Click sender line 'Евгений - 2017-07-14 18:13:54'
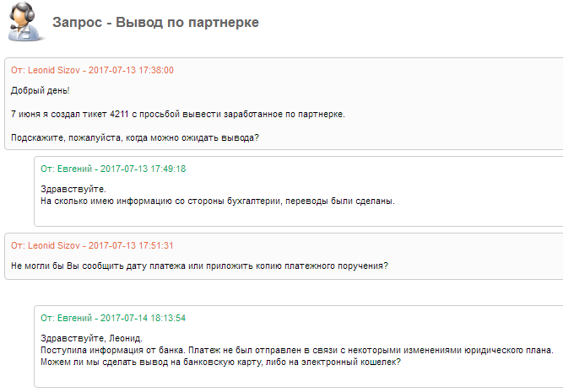 [x=113, y=318]
